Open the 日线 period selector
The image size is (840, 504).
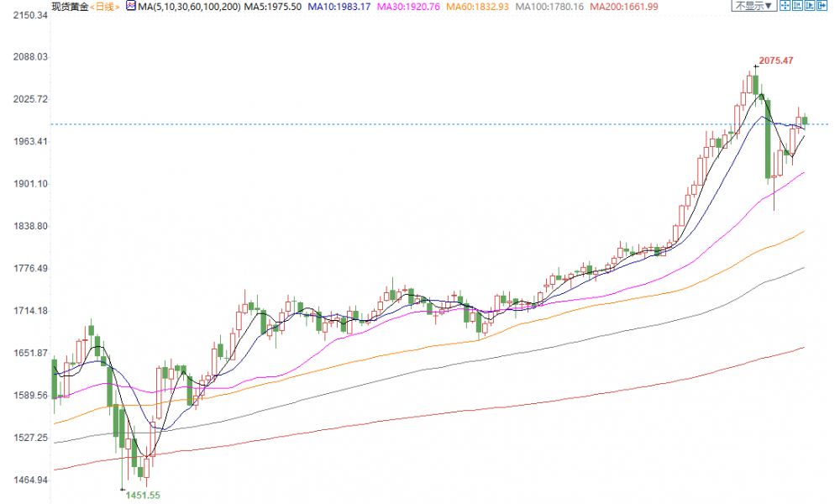(x=104, y=6)
